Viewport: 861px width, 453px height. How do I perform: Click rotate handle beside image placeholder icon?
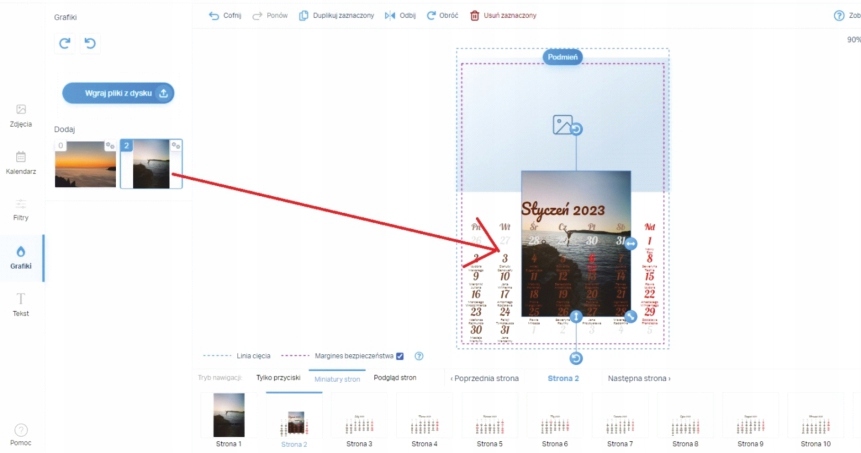pyautogui.click(x=576, y=129)
